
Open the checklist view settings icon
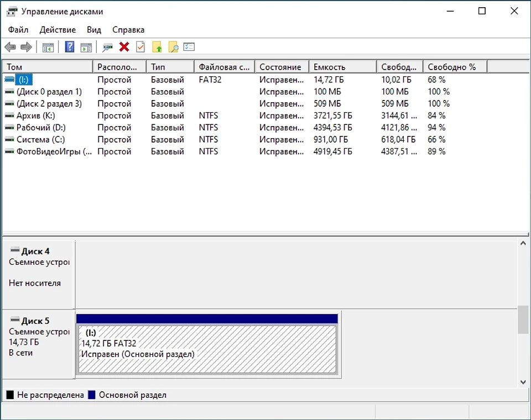(x=189, y=48)
